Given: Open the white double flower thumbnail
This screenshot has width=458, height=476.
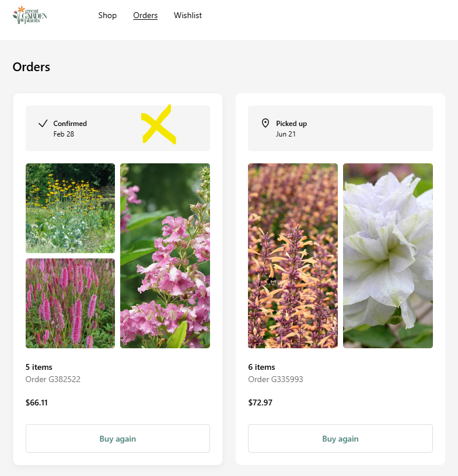Looking at the screenshot, I should pos(388,256).
